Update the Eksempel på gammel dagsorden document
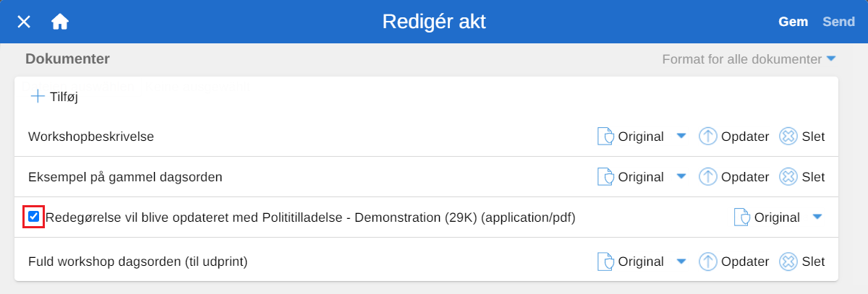Image resolution: width=868 pixels, height=294 pixels. click(707, 176)
